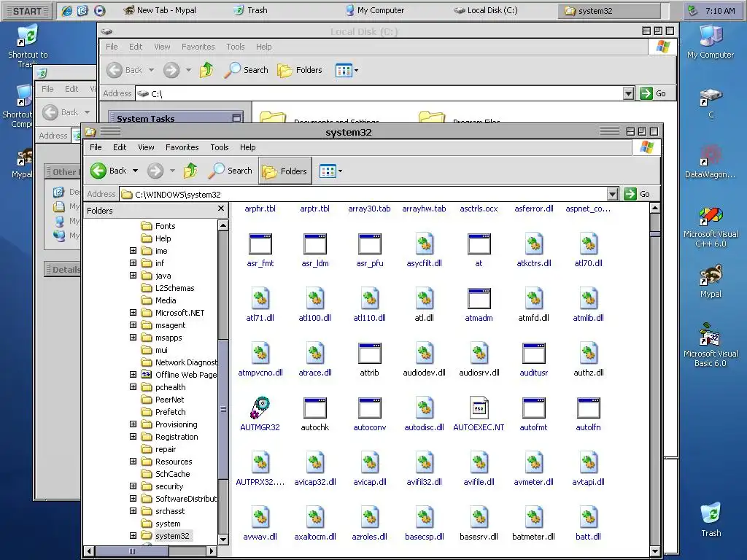Image resolution: width=747 pixels, height=560 pixels.
Task: Click the green Back arrow in system32 window
Action: (98, 171)
